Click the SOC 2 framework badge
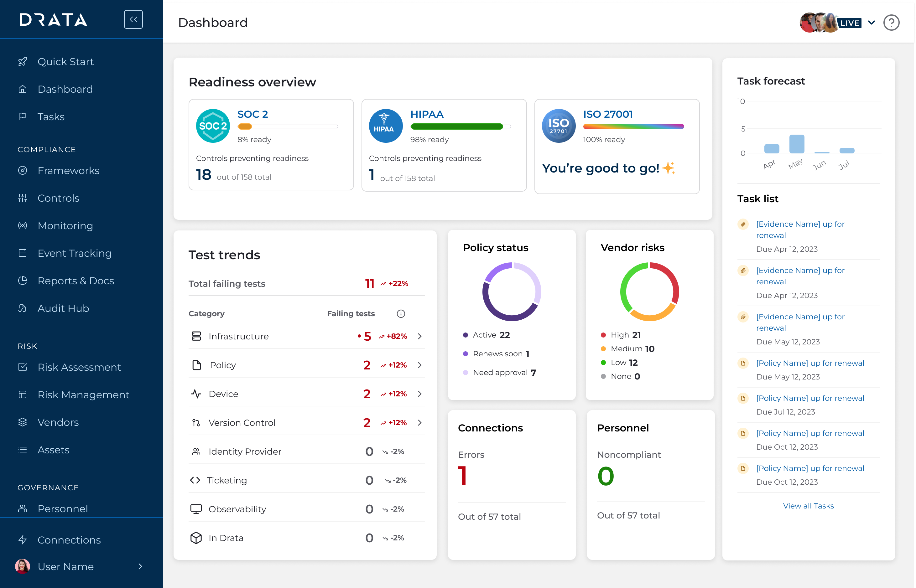Screen dimensions: 916x588 pyautogui.click(x=213, y=126)
